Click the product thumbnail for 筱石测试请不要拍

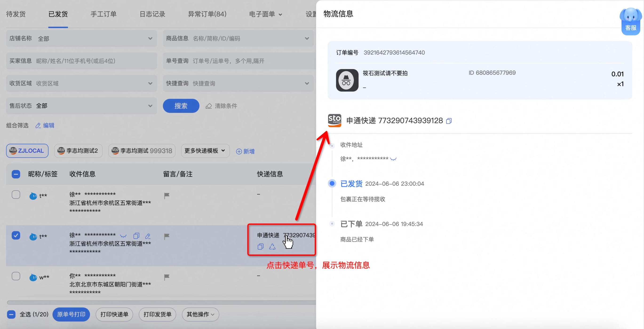tap(347, 80)
